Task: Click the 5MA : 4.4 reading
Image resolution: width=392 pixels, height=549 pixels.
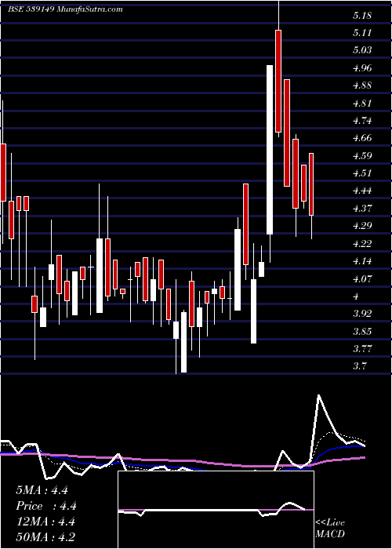Action: [42, 490]
